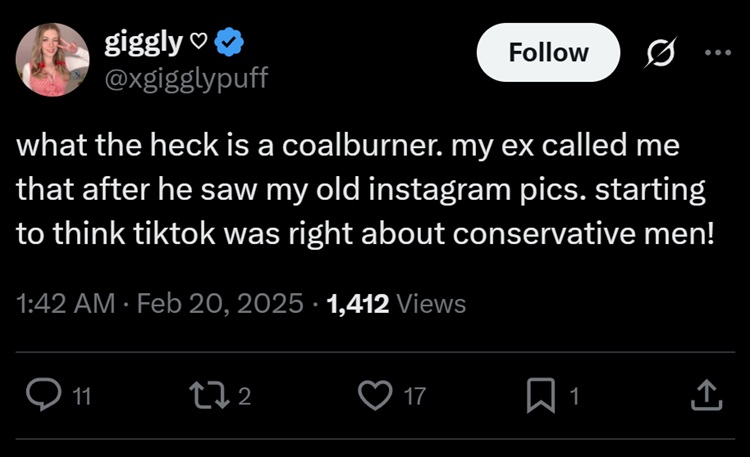Click the bookmark count 1
The width and height of the screenshot is (750, 457).
(574, 398)
